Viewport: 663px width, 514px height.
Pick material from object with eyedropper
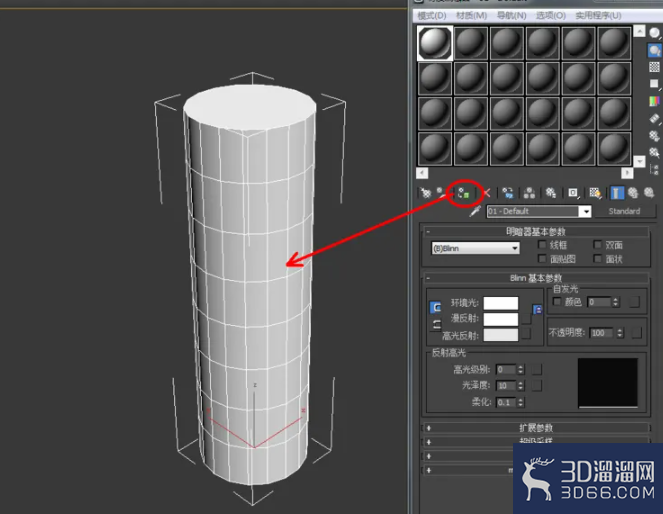[475, 211]
